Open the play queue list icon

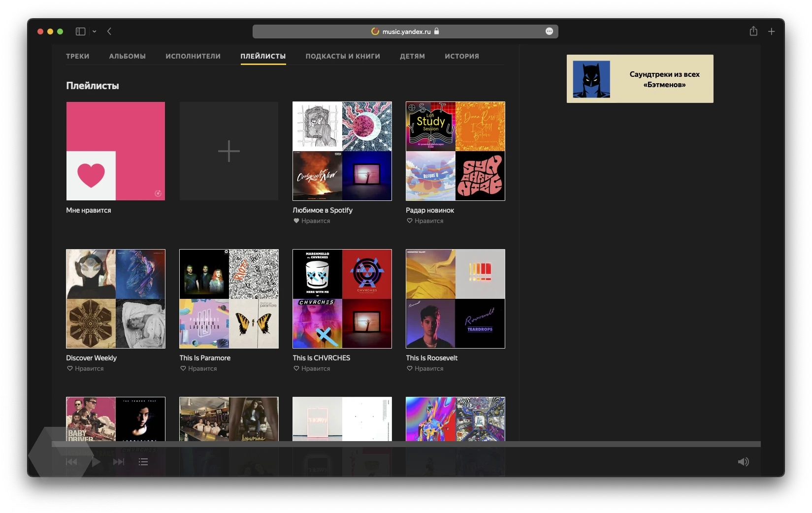(x=143, y=462)
